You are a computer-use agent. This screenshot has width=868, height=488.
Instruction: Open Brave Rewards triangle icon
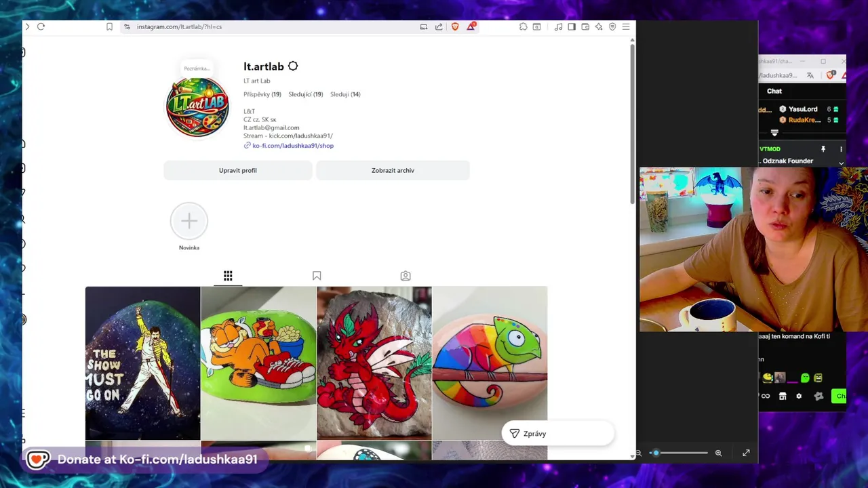click(471, 26)
